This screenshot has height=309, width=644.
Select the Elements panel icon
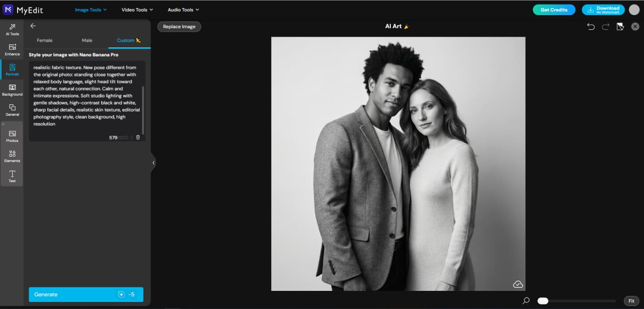tap(12, 157)
